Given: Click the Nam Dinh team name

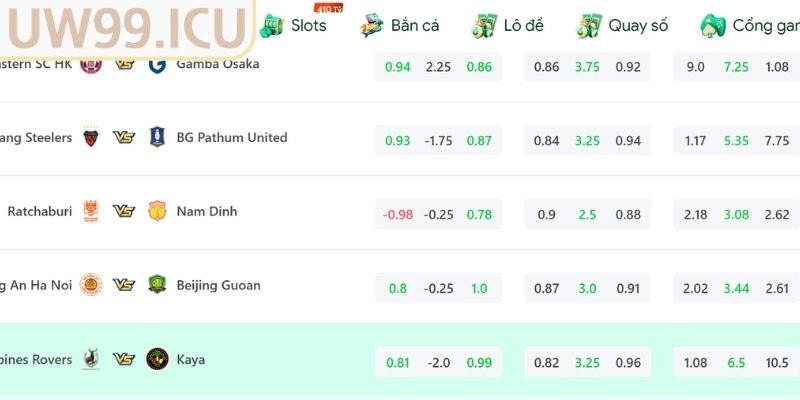Looking at the screenshot, I should (207, 212).
